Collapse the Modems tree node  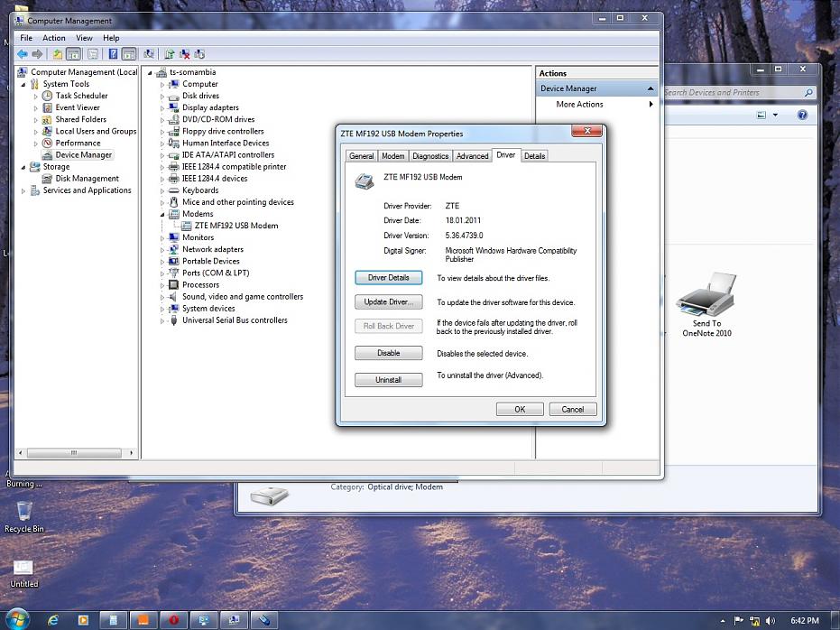pyautogui.click(x=163, y=215)
